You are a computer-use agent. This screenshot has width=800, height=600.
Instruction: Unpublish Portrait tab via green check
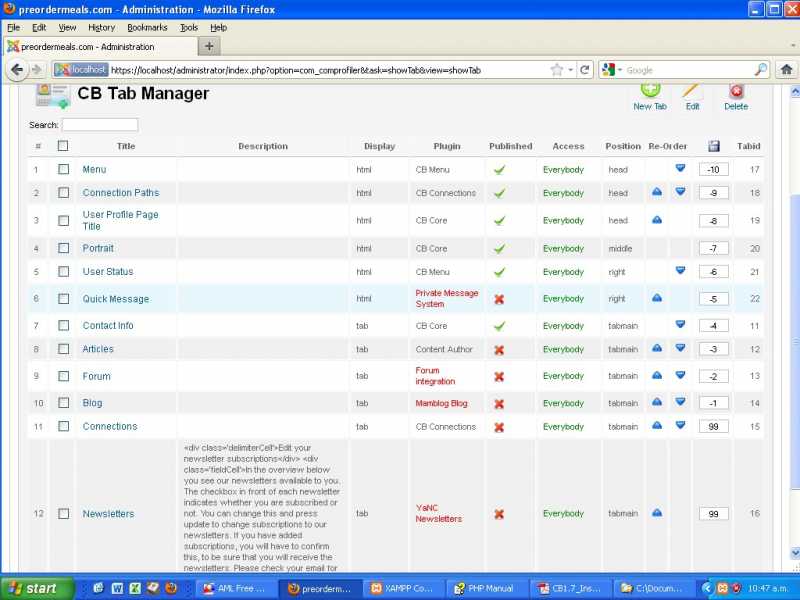pos(499,248)
